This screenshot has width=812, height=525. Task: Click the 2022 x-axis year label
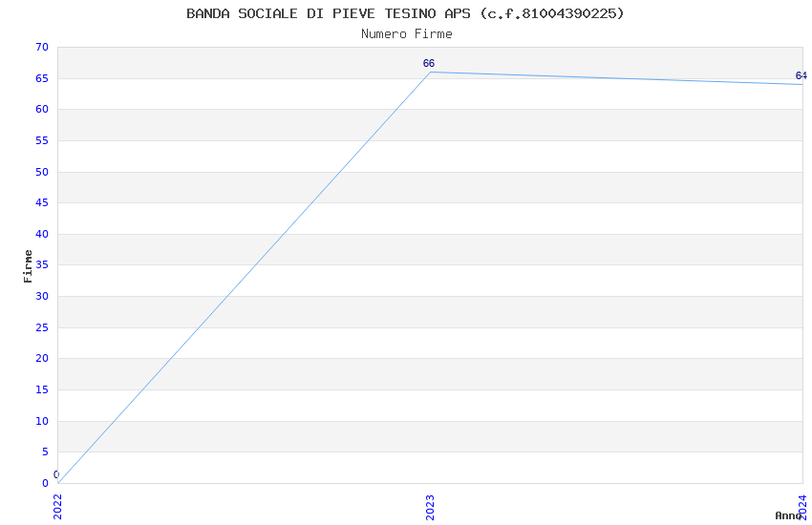pyautogui.click(x=57, y=507)
